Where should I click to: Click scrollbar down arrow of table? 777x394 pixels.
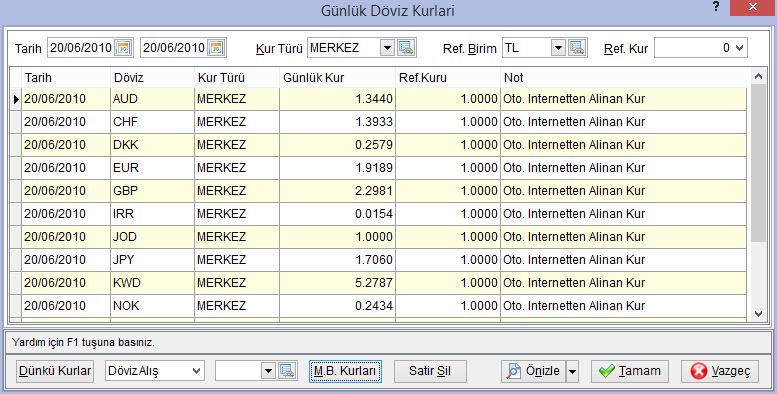tap(758, 314)
